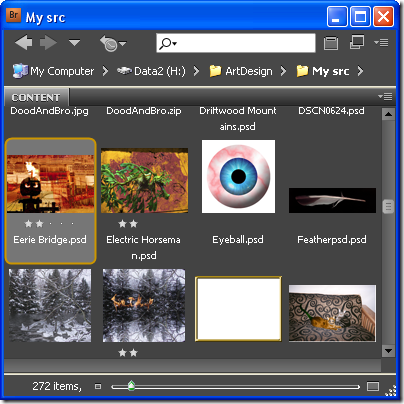The height and width of the screenshot is (404, 404).
Task: Select the blank white thumbnail
Action: point(238,309)
